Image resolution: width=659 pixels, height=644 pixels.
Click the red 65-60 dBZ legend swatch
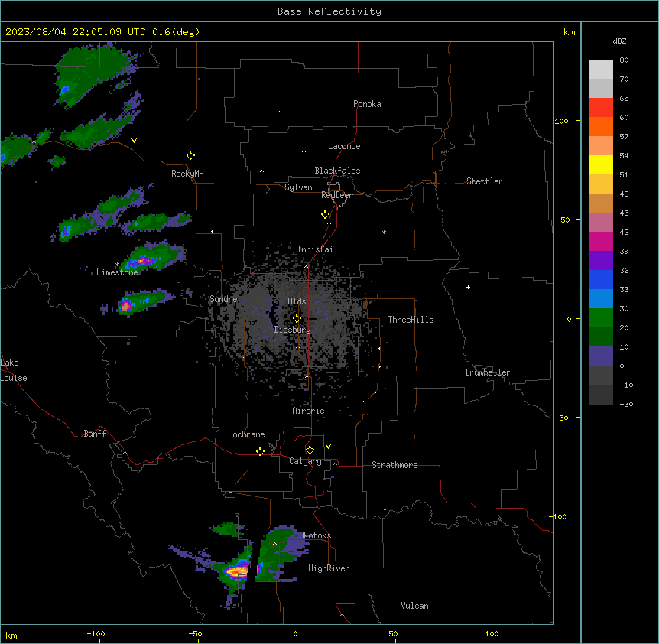coord(601,108)
